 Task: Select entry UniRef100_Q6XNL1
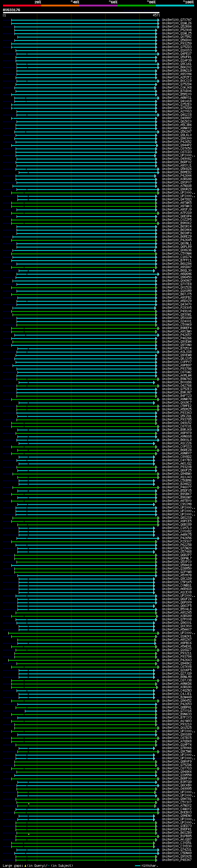(x=177, y=243)
